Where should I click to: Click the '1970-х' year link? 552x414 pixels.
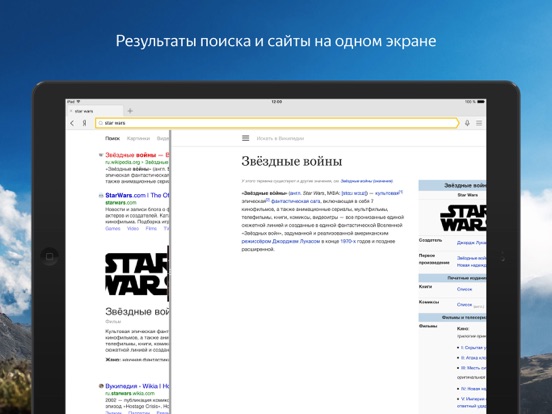(x=348, y=241)
